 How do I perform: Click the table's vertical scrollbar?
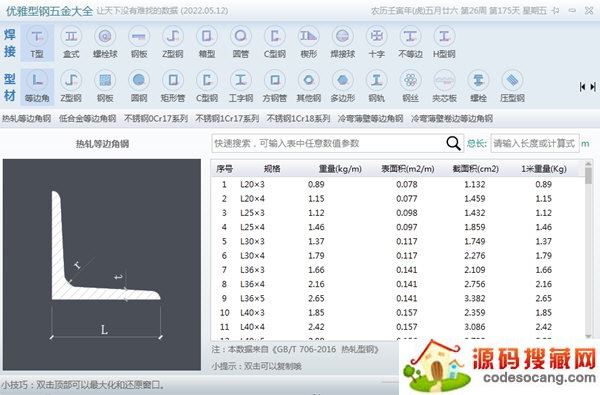pyautogui.click(x=589, y=250)
